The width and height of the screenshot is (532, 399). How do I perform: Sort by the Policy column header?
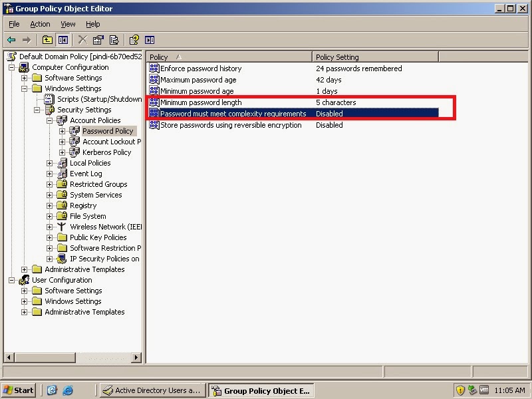tap(229, 57)
